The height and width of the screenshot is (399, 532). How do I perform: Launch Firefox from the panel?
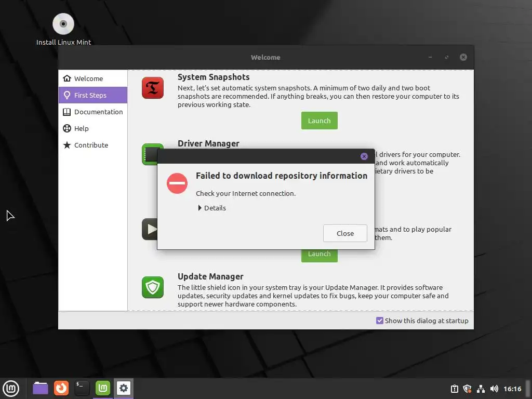61,388
